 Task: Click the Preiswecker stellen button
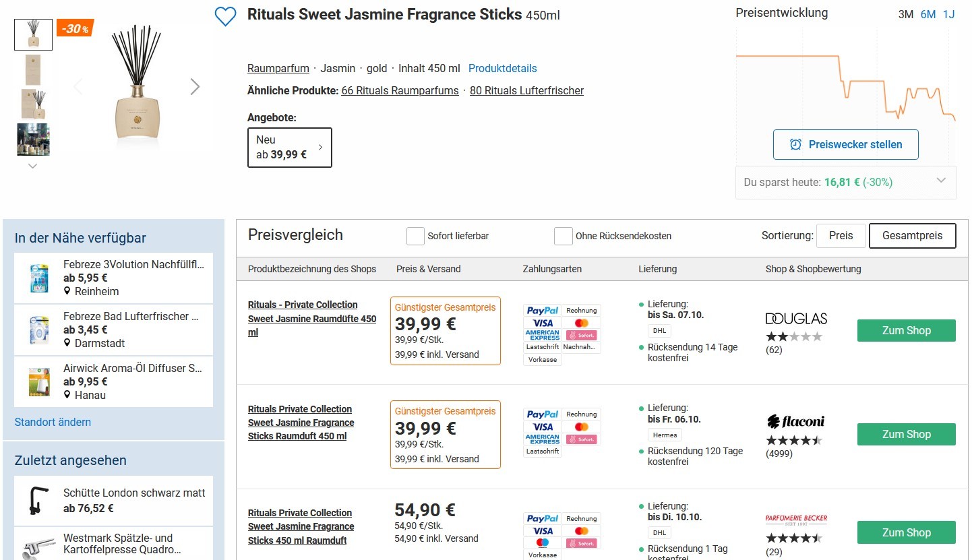point(846,144)
